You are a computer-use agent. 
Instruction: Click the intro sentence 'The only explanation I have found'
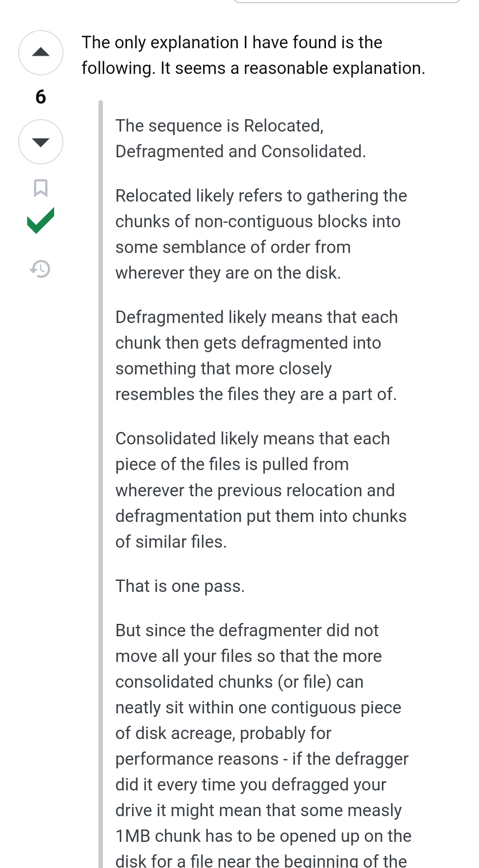232,43
